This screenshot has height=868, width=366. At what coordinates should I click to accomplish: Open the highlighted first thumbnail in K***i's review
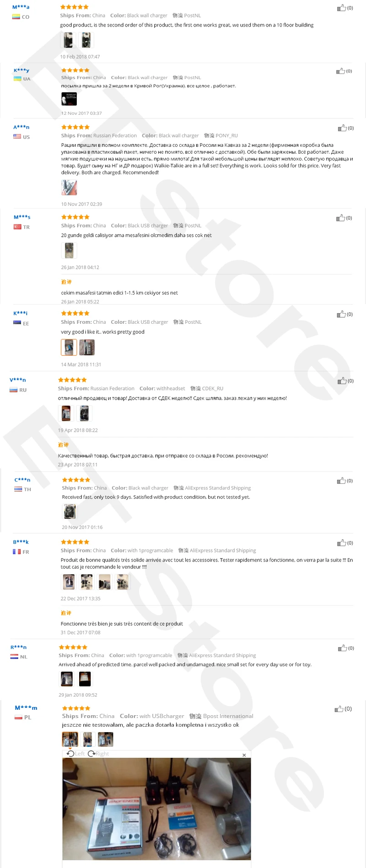pos(69,348)
